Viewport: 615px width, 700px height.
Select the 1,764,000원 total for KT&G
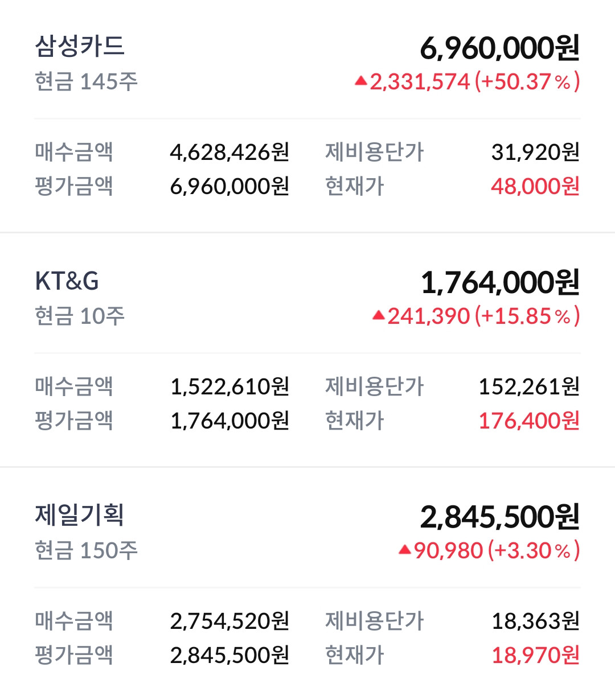(500, 282)
